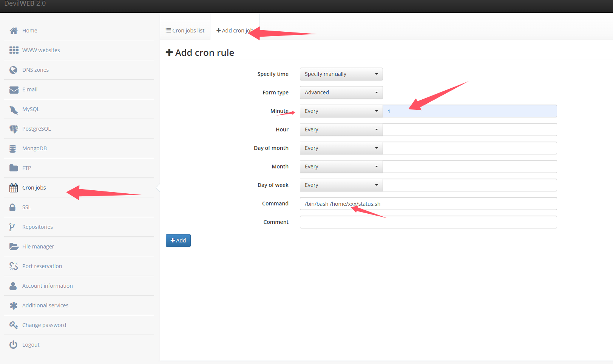The image size is (613, 364).
Task: Click the Home house icon in sidebar
Action: coord(14,31)
